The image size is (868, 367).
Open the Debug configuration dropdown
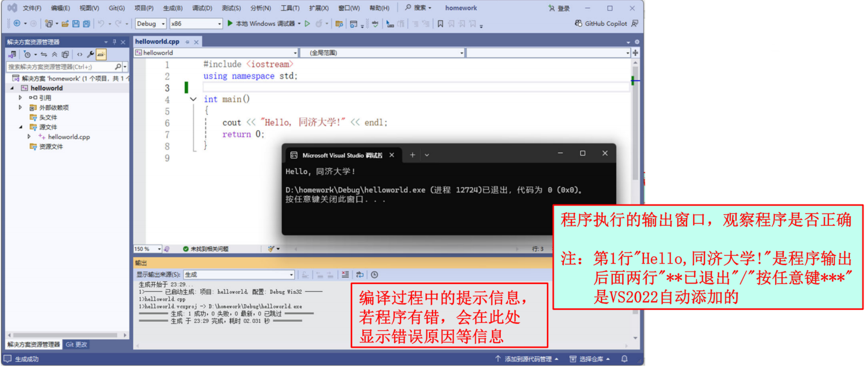151,24
